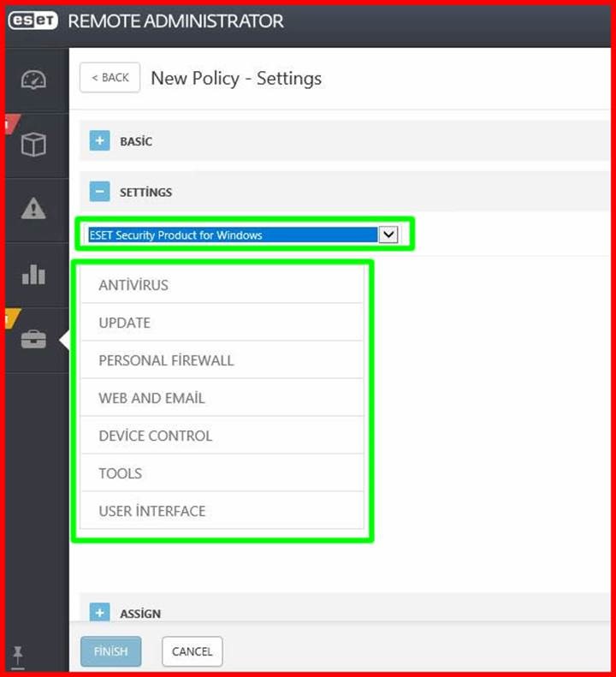This screenshot has width=616, height=677.
Task: Select the WEB AND EMAIL settings category
Action: (x=222, y=398)
